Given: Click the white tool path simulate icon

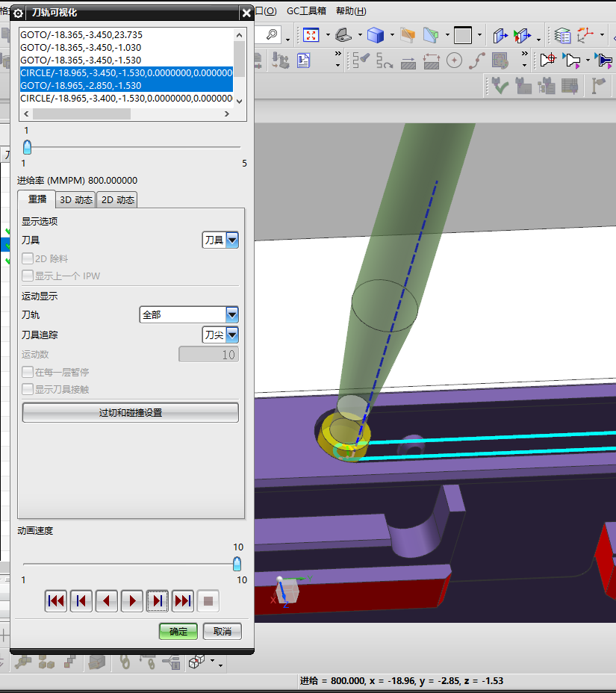Looking at the screenshot, I should [573, 60].
